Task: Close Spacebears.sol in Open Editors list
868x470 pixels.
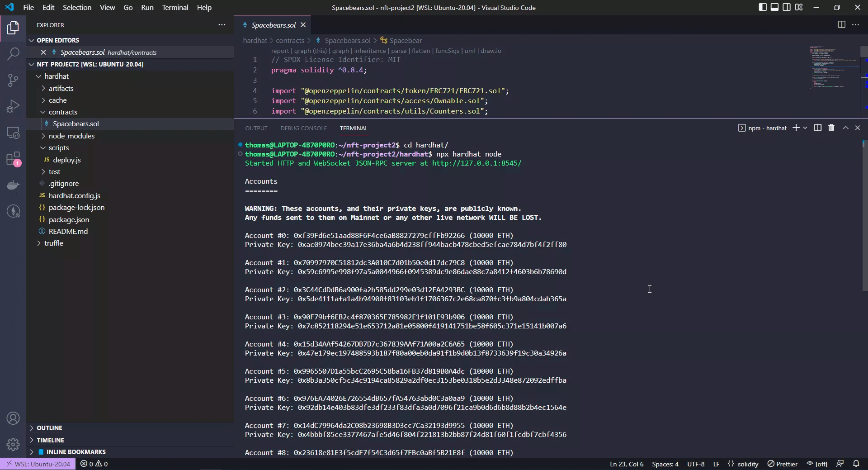Action: coord(43,52)
